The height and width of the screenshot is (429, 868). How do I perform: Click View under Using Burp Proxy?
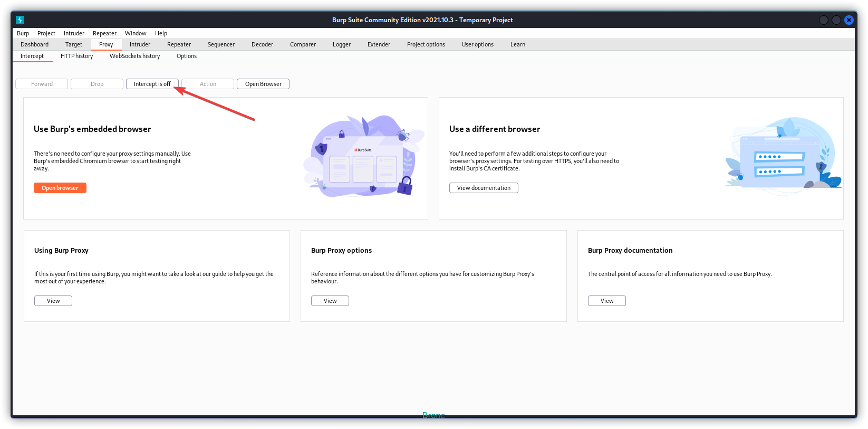coord(53,301)
